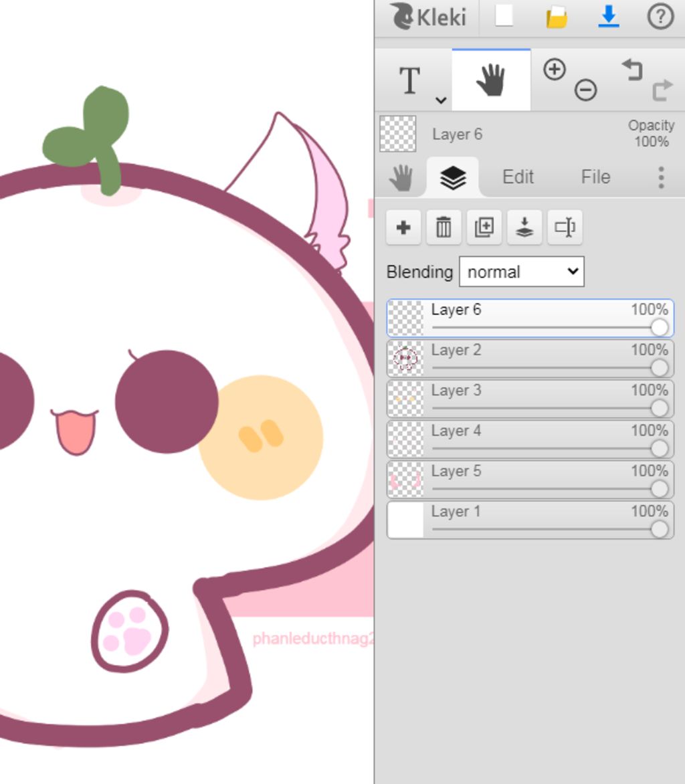Click the Layer 4 opacity slider handle
The image size is (685, 784).
coord(660,449)
